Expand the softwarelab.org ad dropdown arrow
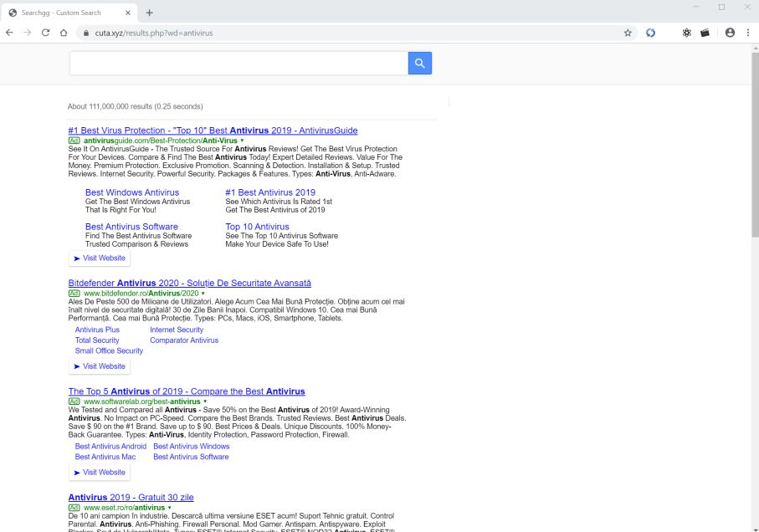 point(205,402)
